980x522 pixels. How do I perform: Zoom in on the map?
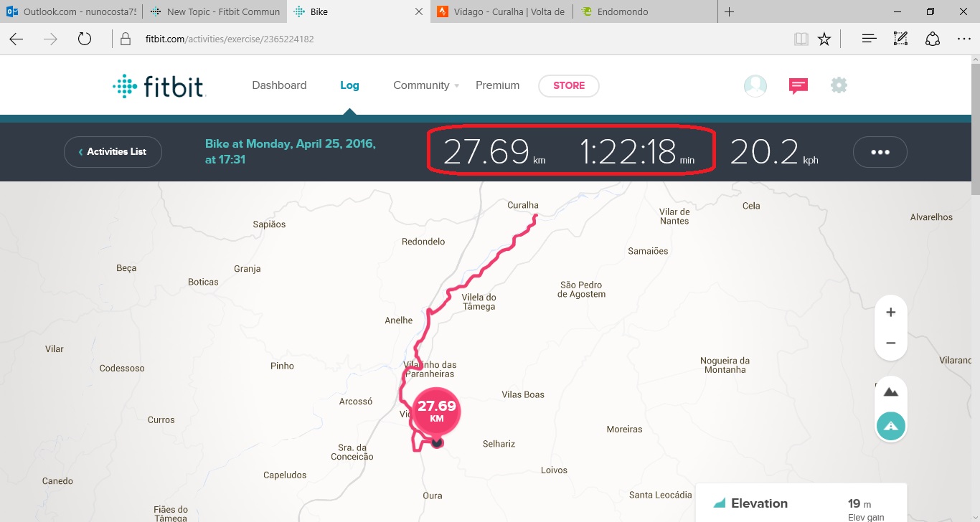tap(891, 313)
